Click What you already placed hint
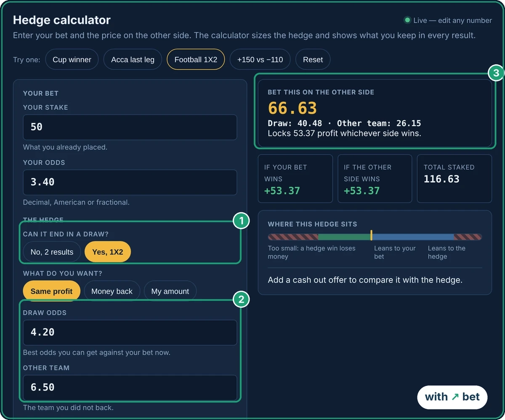The height and width of the screenshot is (420, 505). pos(65,147)
